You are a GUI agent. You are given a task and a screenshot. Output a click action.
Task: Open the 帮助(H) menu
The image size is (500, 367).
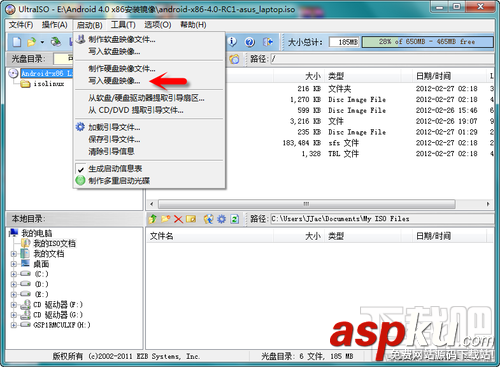click(x=193, y=25)
